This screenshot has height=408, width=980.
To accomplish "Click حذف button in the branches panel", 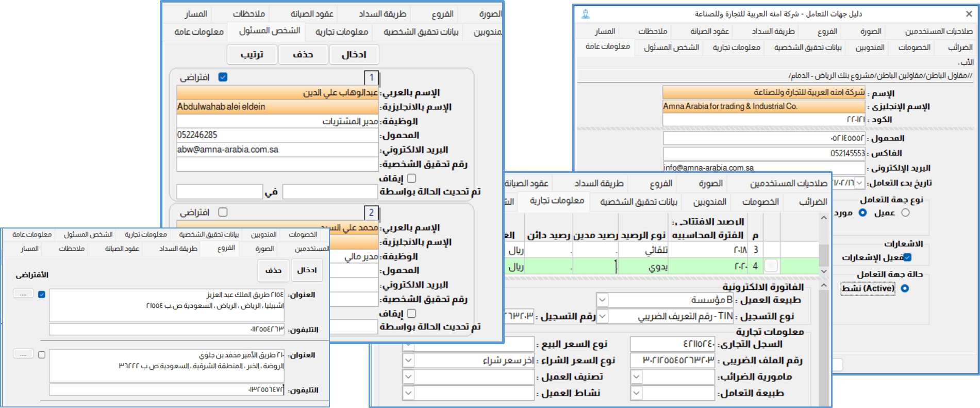I will 273,270.
